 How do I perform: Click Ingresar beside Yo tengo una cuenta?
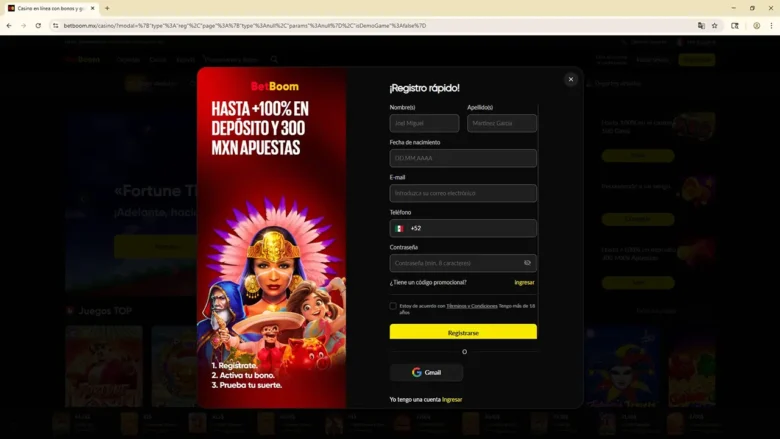[x=452, y=399]
